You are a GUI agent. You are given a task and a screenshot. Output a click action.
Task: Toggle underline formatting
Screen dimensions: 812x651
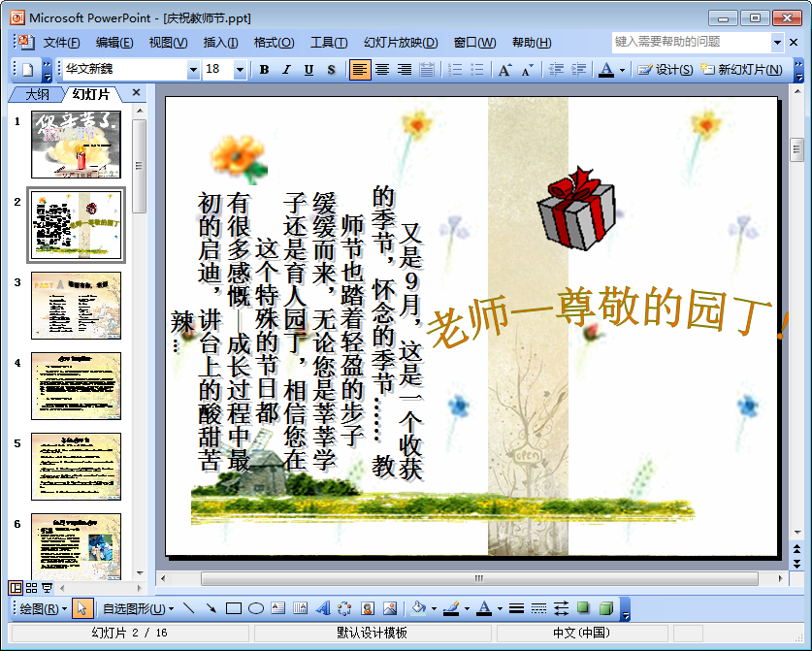point(309,70)
